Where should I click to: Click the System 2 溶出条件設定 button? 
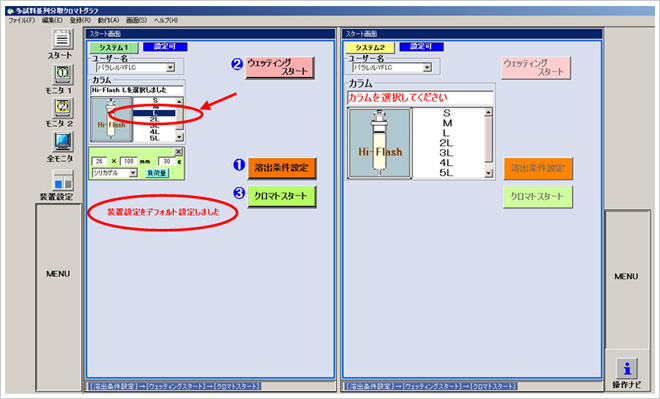(x=538, y=168)
